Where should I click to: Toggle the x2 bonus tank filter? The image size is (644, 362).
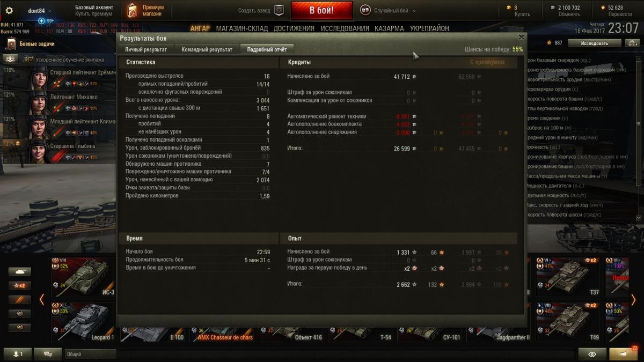pos(20,286)
